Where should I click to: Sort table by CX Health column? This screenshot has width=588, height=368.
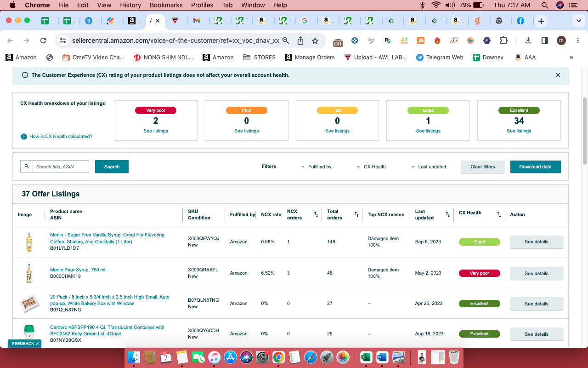[499, 214]
